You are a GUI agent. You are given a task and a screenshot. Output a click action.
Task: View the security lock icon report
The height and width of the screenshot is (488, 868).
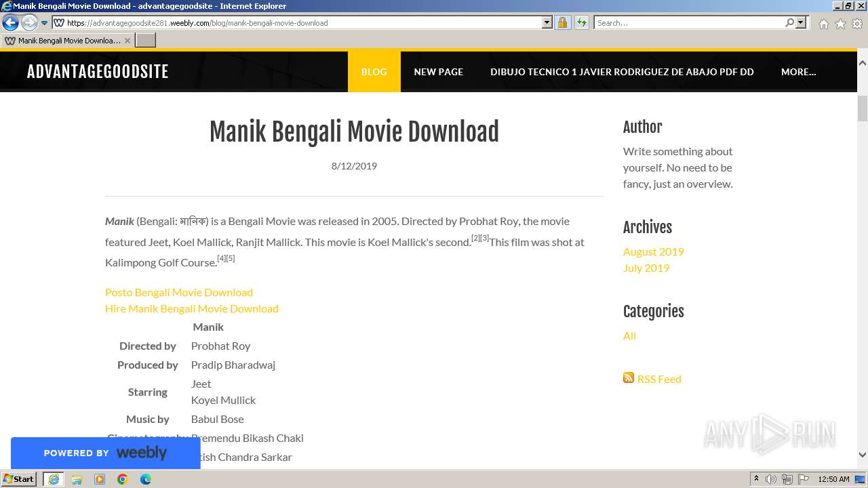coord(562,23)
